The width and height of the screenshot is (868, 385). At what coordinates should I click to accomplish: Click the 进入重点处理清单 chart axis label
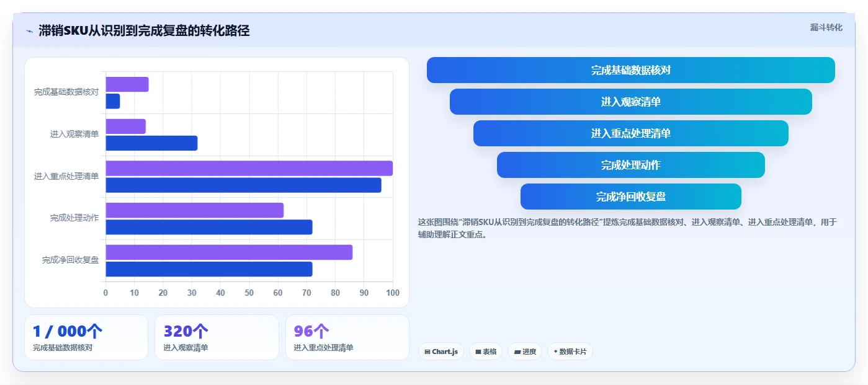coord(66,176)
